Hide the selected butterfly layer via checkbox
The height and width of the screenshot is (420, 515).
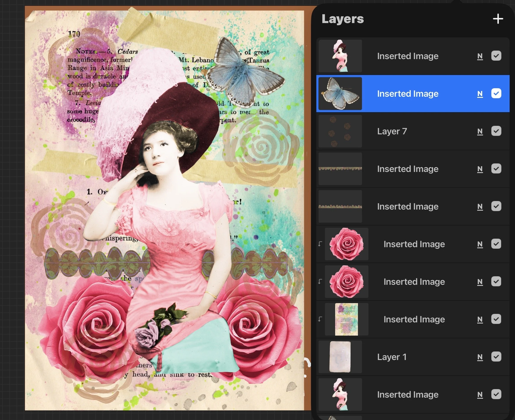(x=496, y=93)
